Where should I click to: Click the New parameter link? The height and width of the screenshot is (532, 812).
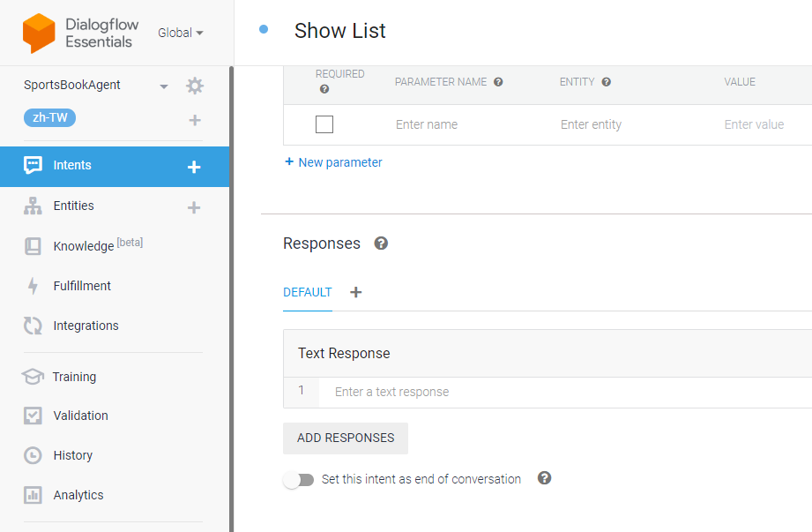[333, 162]
